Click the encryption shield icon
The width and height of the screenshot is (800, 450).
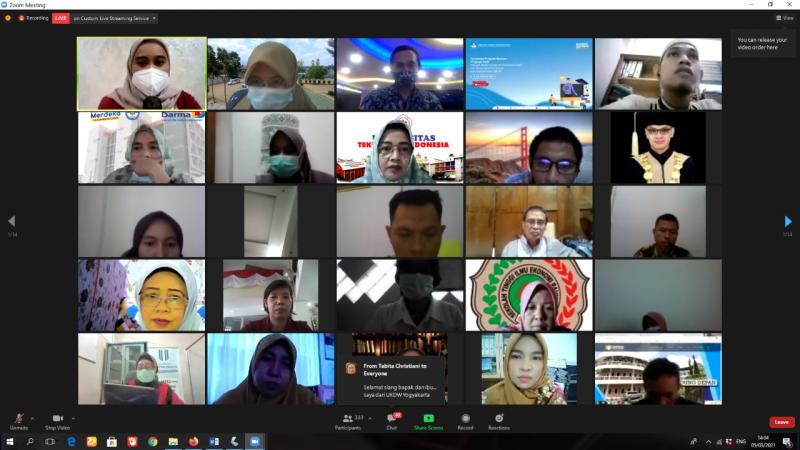pos(8,18)
